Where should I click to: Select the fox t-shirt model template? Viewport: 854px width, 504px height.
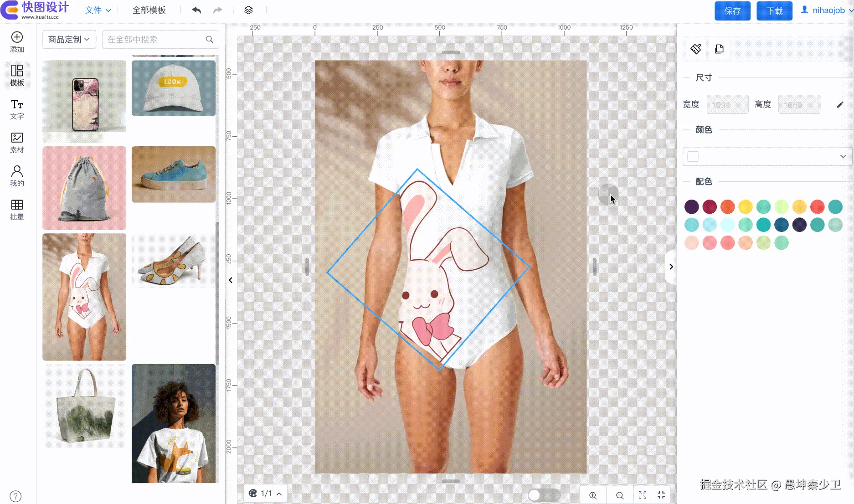click(174, 423)
